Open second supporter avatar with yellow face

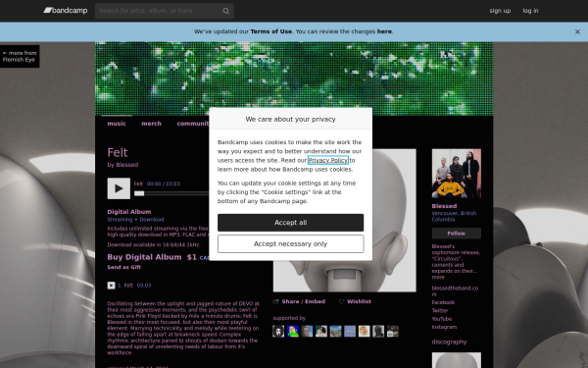pos(292,332)
